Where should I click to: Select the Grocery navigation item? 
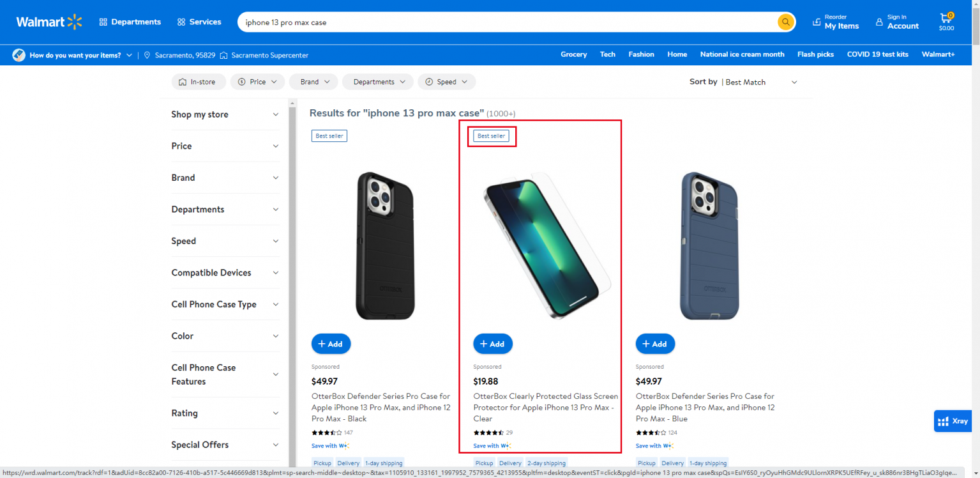tap(573, 54)
